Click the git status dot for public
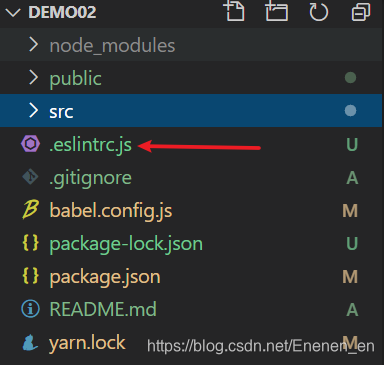This screenshot has width=384, height=365. click(350, 78)
